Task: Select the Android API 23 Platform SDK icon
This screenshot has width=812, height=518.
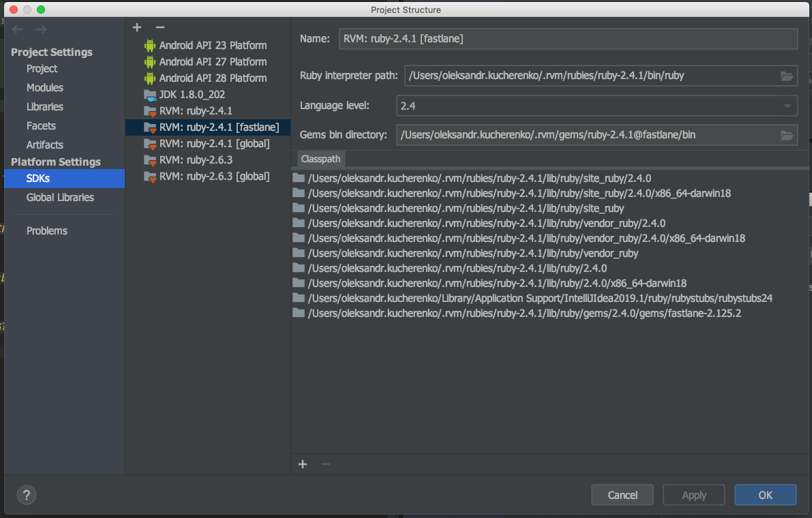Action: pyautogui.click(x=149, y=45)
